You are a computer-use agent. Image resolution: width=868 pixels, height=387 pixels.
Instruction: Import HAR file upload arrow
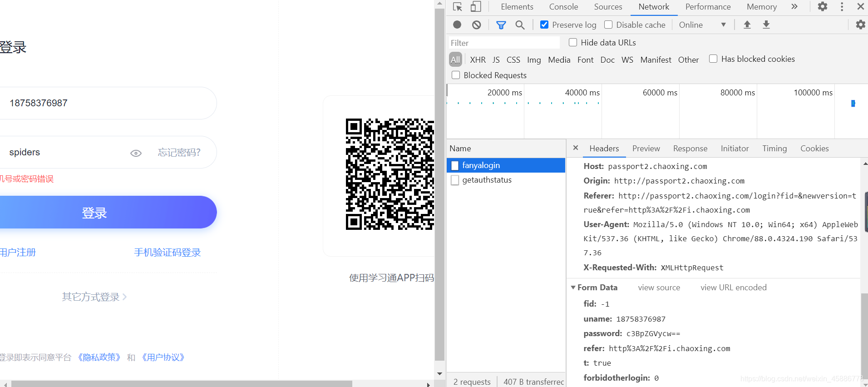(747, 25)
